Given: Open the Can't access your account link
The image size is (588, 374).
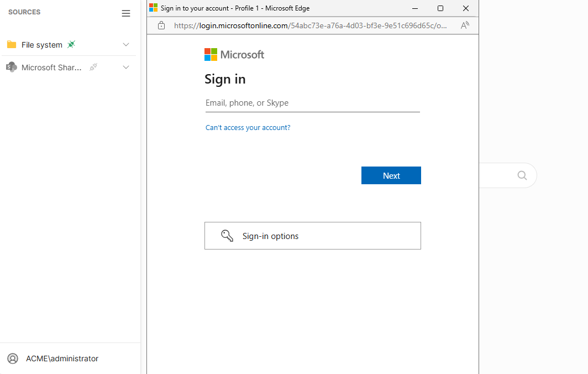Looking at the screenshot, I should [248, 128].
